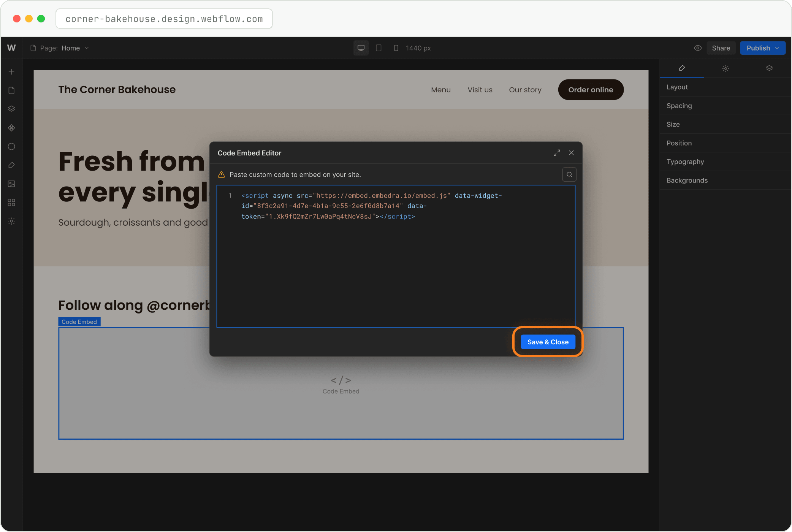Image resolution: width=792 pixels, height=532 pixels.
Task: Switch to the Style tab brush icon
Action: pos(682,68)
